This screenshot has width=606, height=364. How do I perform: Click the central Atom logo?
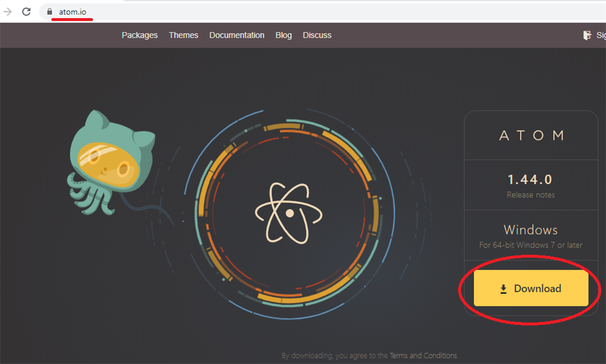point(289,213)
